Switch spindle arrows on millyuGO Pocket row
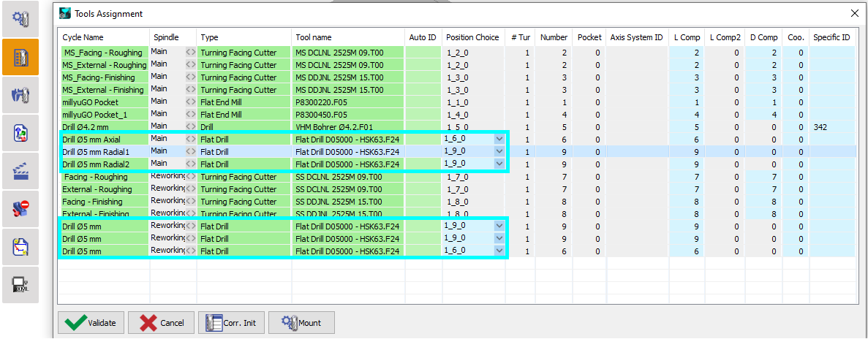868x339 pixels. (190, 102)
